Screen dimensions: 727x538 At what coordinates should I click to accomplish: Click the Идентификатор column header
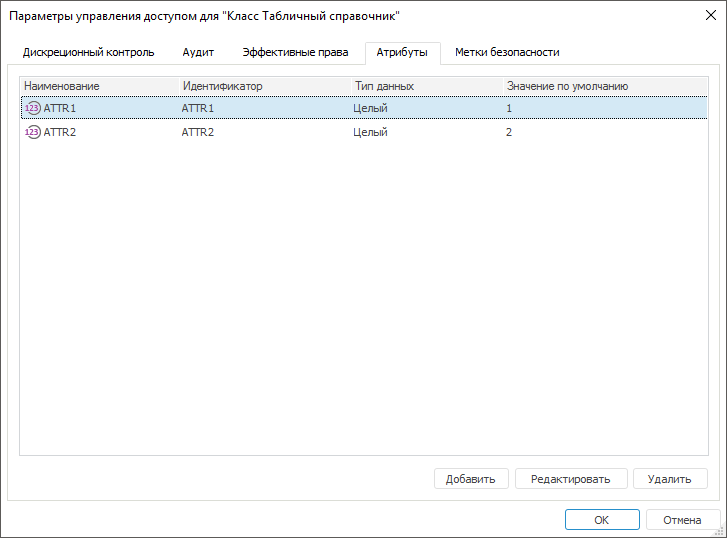pos(222,86)
